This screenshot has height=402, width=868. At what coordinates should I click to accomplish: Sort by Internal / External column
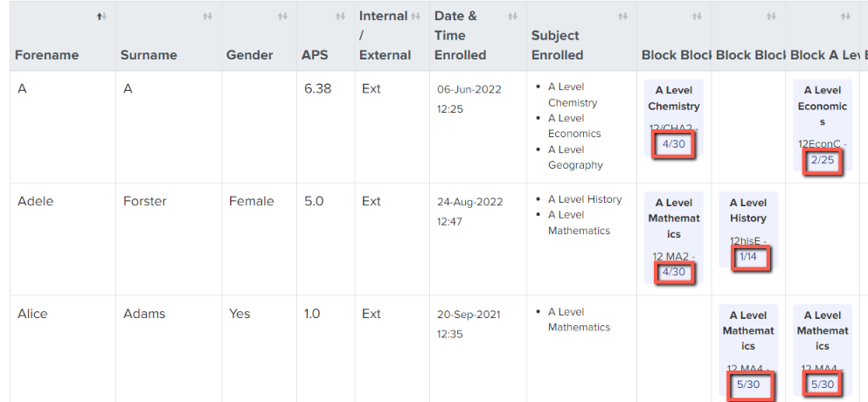point(416,17)
